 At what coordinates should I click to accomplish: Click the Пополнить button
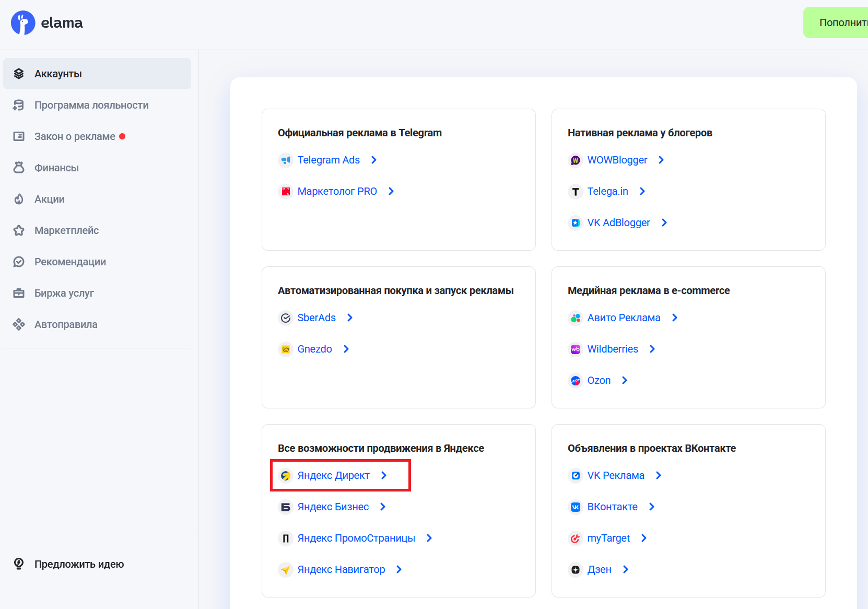841,22
